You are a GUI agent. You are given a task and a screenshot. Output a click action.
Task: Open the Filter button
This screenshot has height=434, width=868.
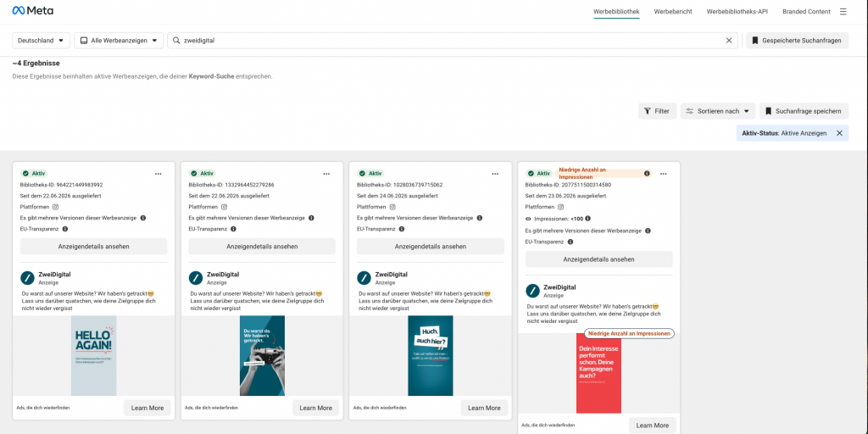pyautogui.click(x=657, y=111)
